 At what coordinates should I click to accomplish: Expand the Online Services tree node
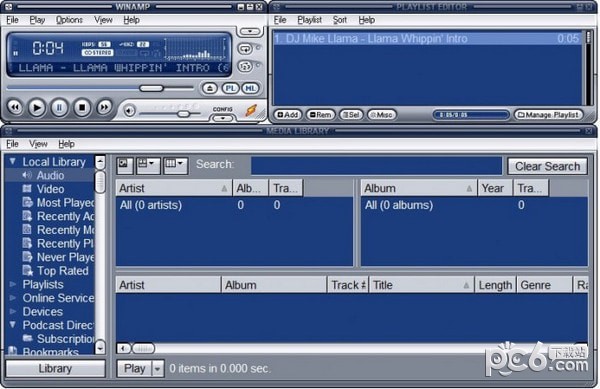[13, 298]
